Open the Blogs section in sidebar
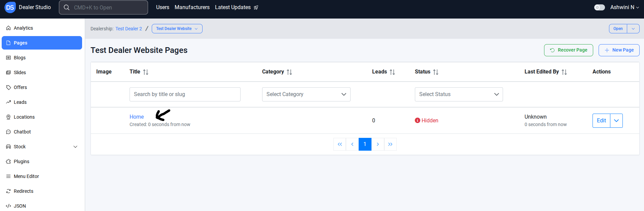Screen dimensions: 644x211 (20, 58)
